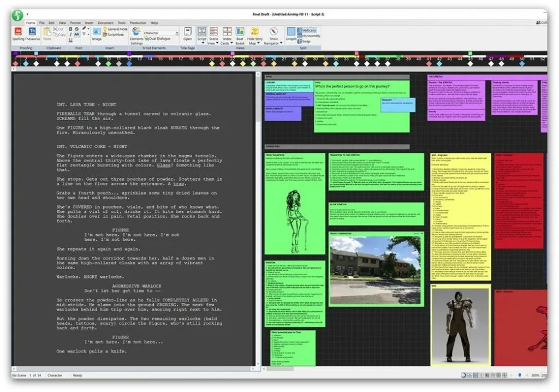559x392 pixels.
Task: Add a ScriptNote
Action: click(x=114, y=35)
